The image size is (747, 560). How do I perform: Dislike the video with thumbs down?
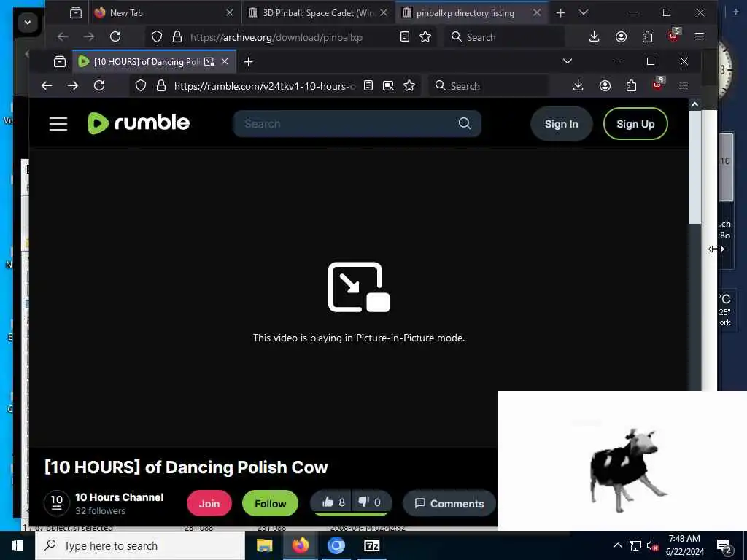pyautogui.click(x=370, y=502)
